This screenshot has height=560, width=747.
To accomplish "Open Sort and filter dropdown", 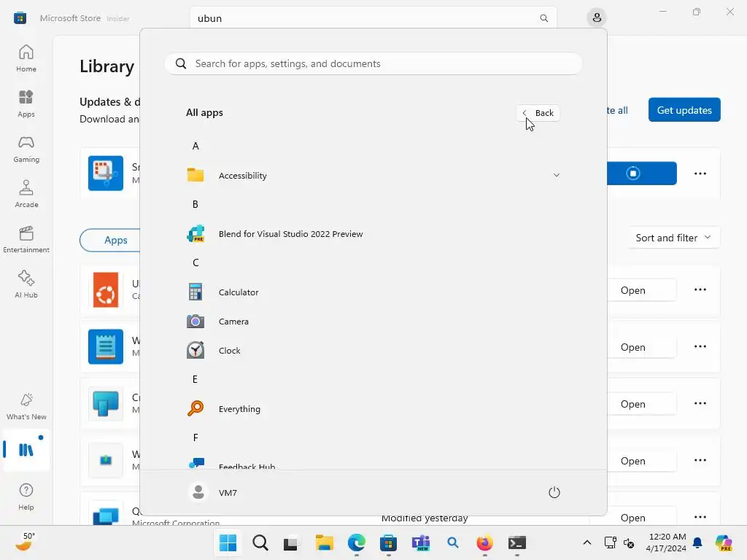I will (673, 238).
